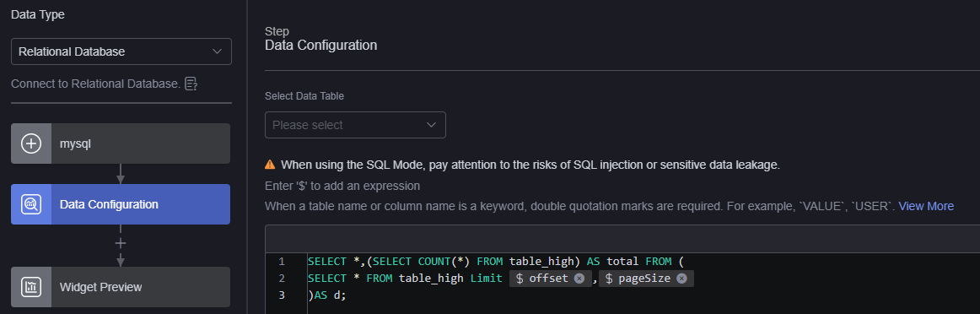Select the Data Configuration step
This screenshot has height=314, width=980.
[121, 204]
